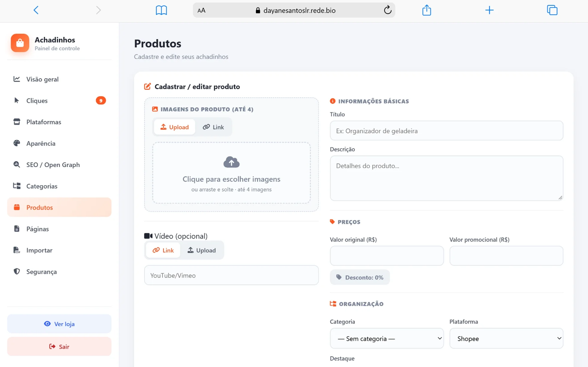The image size is (588, 367).
Task: Open Aparência settings
Action: (x=59, y=143)
